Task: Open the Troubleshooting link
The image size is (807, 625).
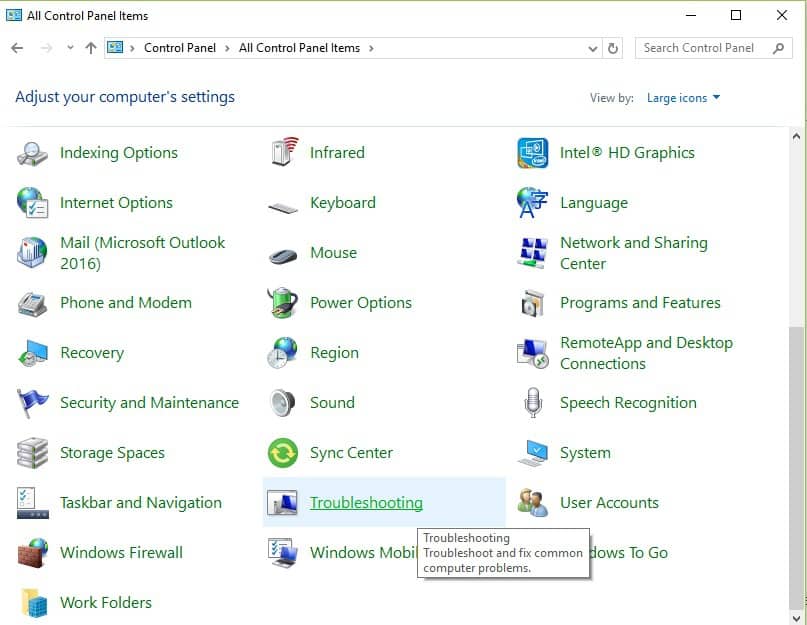Action: (366, 502)
